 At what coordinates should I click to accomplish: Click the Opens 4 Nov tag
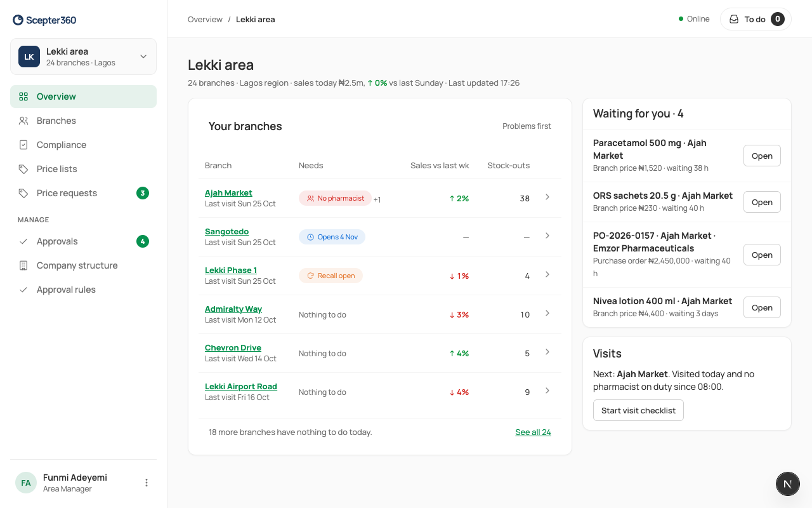(332, 237)
